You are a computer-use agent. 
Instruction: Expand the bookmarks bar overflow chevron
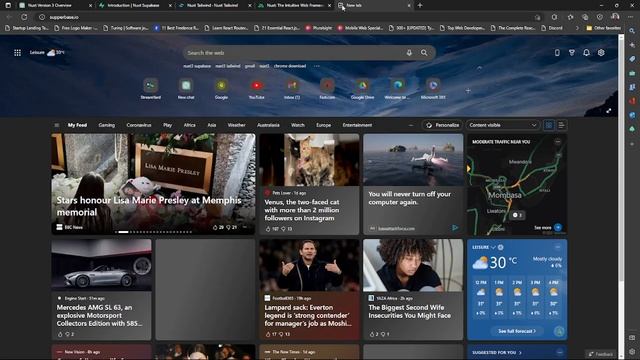coord(577,28)
